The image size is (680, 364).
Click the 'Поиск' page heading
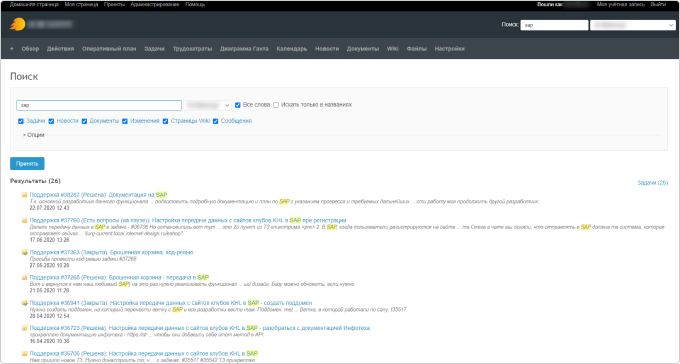[24, 76]
